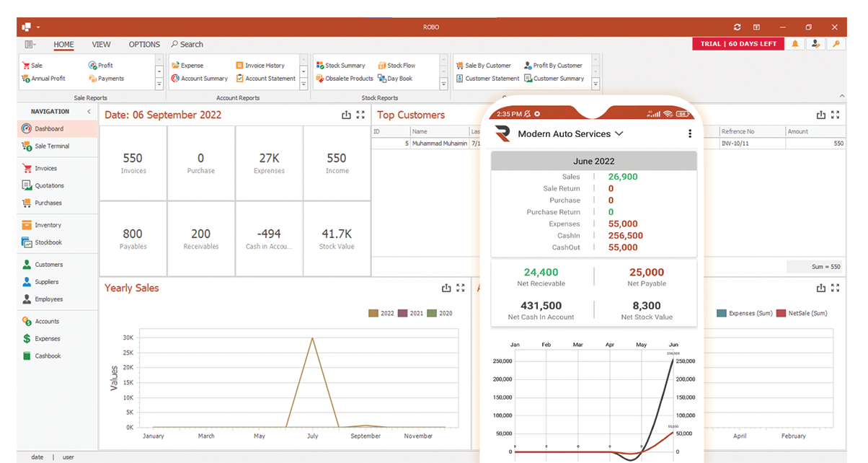Maximize the Yearly Sales chart panel

(x=461, y=288)
